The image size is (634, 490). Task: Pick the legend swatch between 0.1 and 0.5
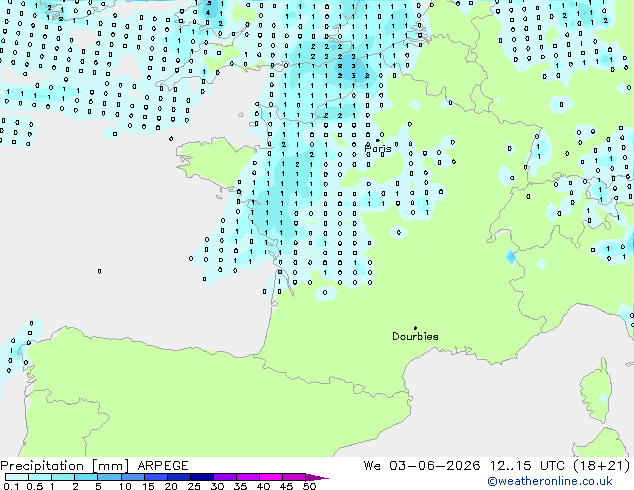point(17,477)
